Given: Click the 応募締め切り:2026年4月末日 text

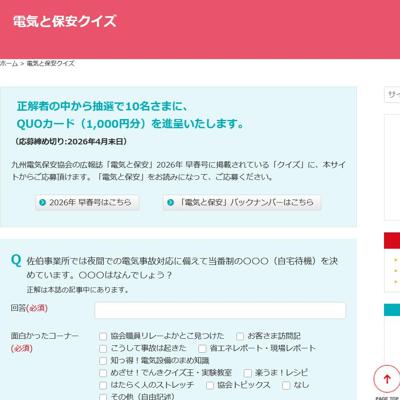Looking at the screenshot, I should [71, 142].
